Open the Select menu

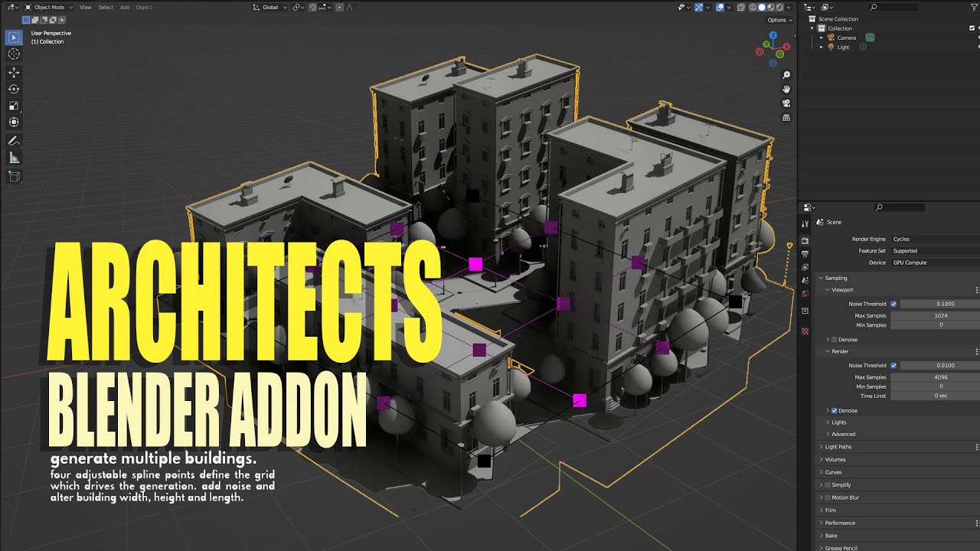click(106, 7)
